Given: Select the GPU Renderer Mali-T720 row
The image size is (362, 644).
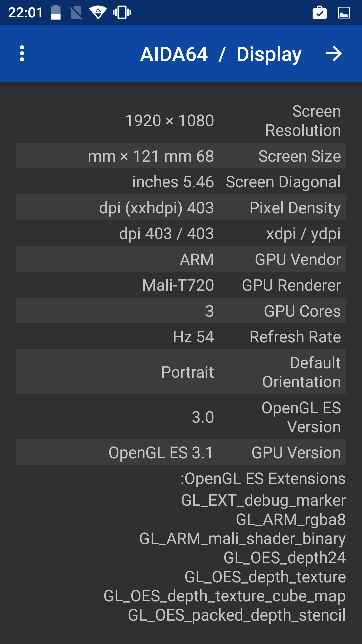Looking at the screenshot, I should (x=181, y=285).
